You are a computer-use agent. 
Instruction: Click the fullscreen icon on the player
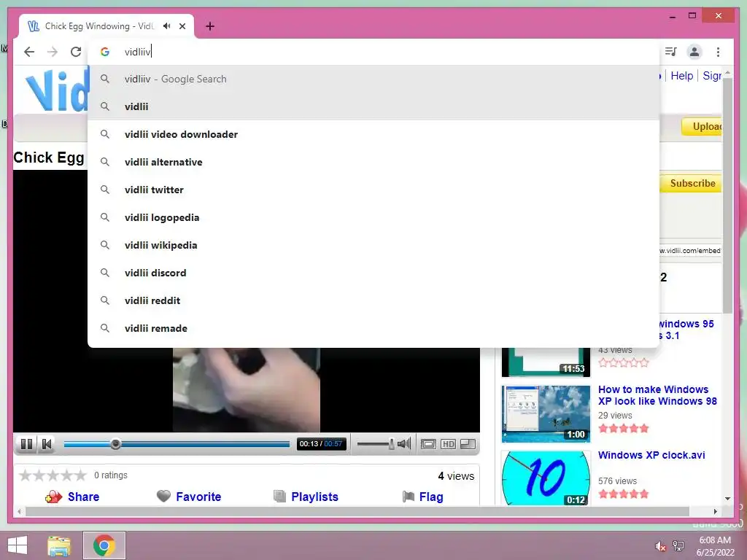tap(468, 444)
